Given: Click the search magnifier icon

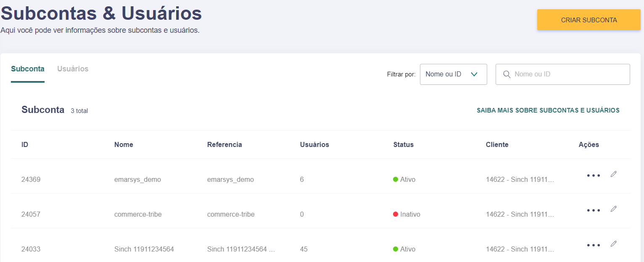Looking at the screenshot, I should click(x=507, y=74).
